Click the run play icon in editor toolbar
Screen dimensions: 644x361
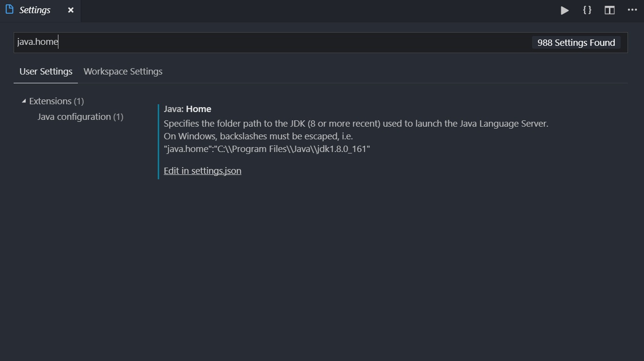click(x=565, y=10)
